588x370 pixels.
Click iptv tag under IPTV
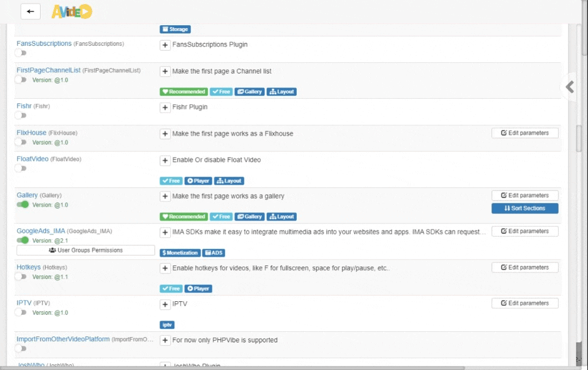click(x=167, y=325)
